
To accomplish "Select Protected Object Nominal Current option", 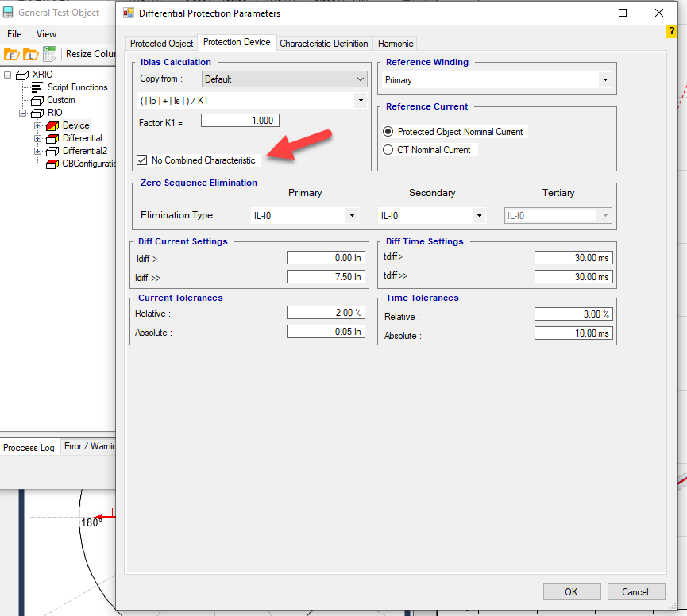I will (388, 132).
